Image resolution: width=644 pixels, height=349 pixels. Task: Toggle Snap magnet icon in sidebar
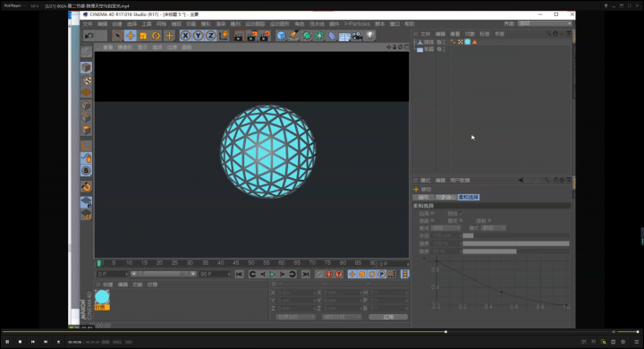(x=86, y=187)
